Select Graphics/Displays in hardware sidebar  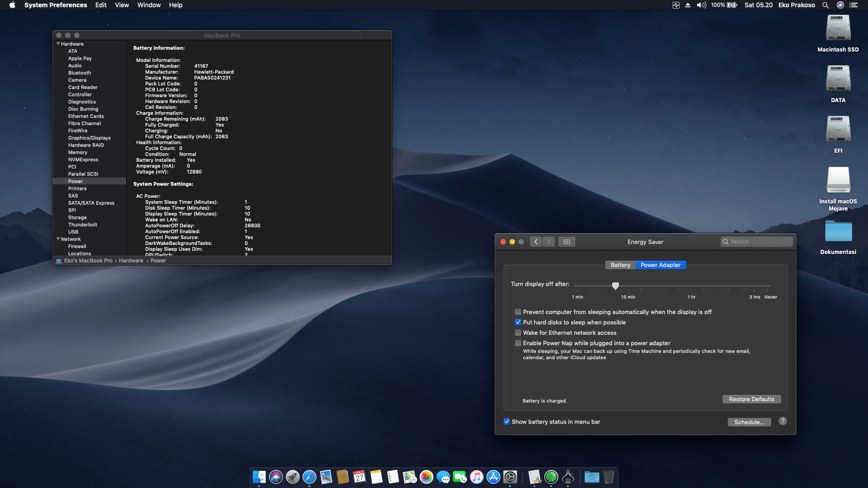pos(90,138)
